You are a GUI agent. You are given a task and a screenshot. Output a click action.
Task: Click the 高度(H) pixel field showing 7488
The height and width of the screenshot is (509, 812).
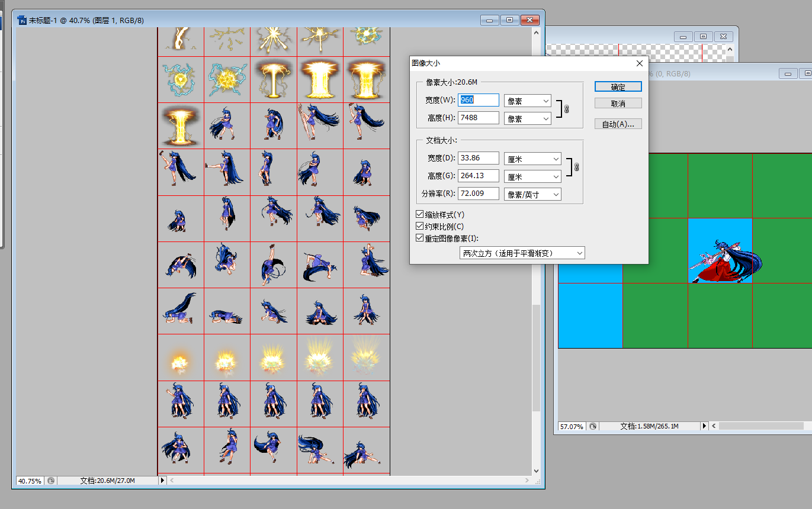click(479, 117)
